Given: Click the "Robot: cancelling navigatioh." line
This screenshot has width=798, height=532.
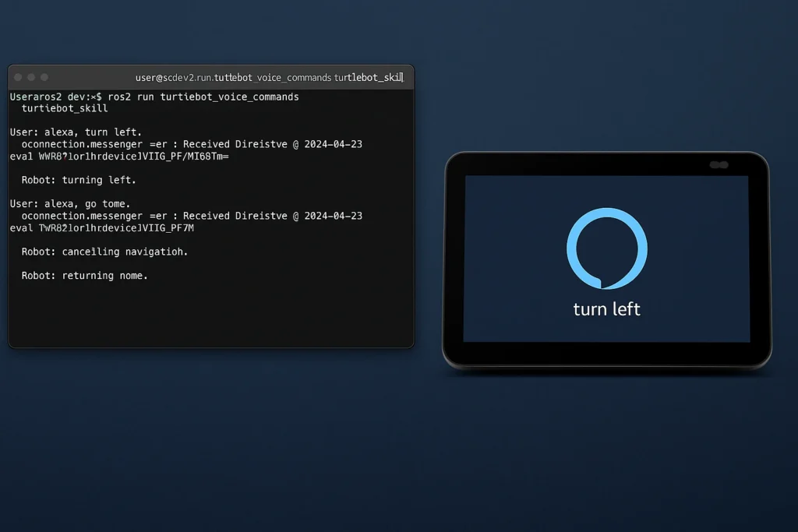Looking at the screenshot, I should pos(105,252).
